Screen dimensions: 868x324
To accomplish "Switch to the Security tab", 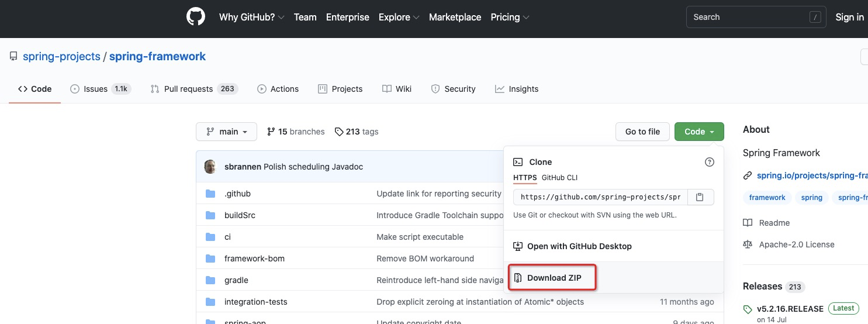I will (x=453, y=89).
